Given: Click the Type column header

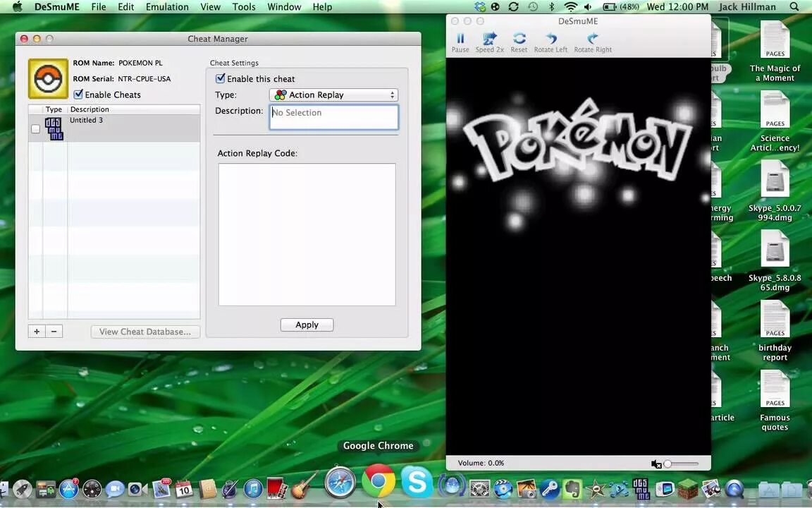Looking at the screenshot, I should click(54, 109).
